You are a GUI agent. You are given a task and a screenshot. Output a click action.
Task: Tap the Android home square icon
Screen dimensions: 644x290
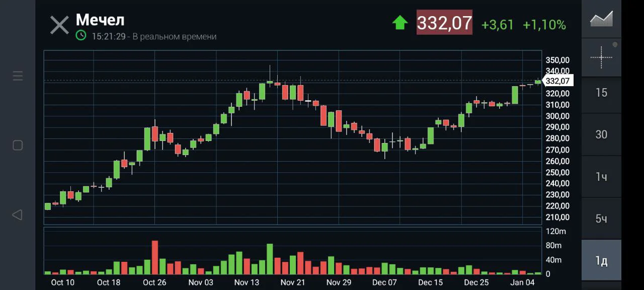[x=18, y=146]
